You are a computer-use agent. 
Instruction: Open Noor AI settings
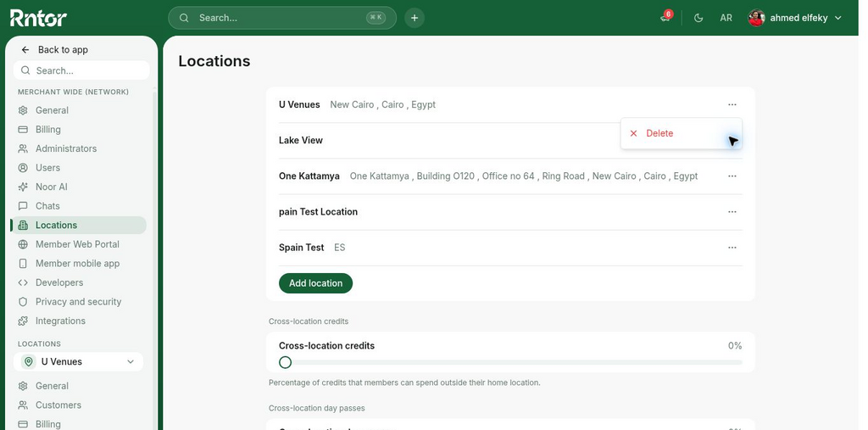[79, 187]
